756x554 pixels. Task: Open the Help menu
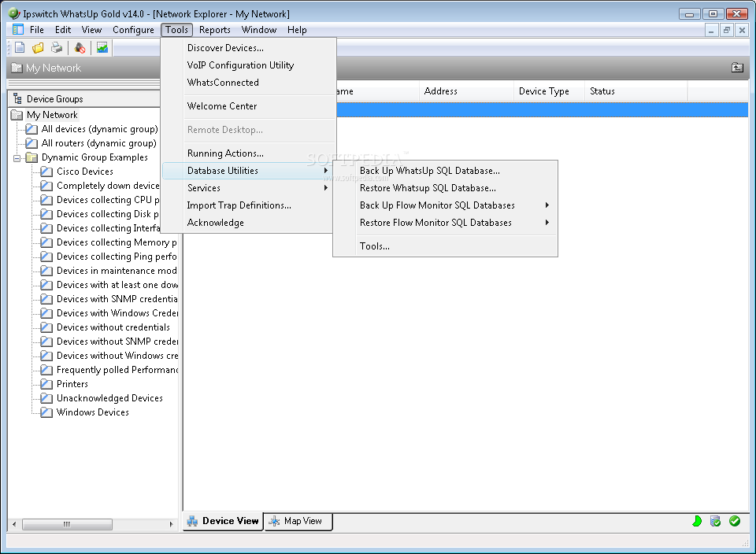click(297, 30)
